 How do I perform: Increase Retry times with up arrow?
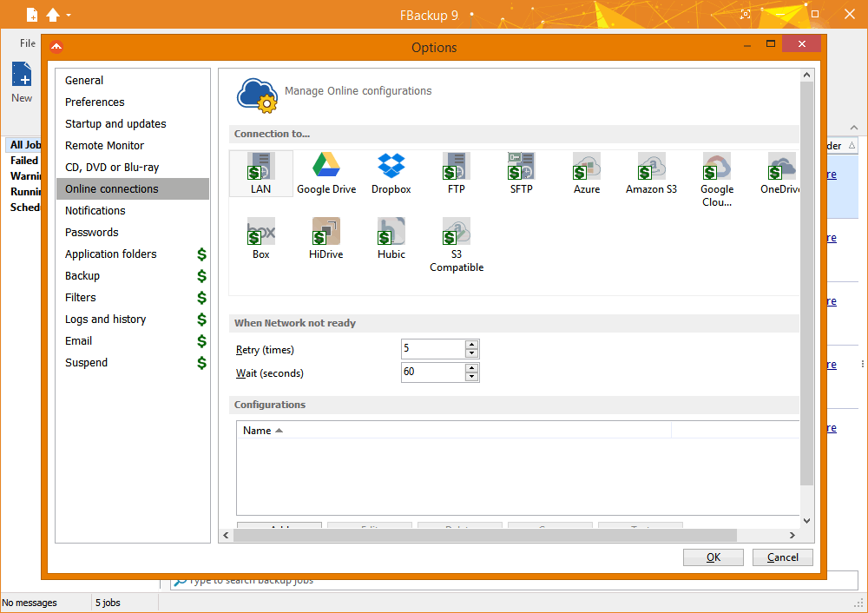tap(471, 345)
